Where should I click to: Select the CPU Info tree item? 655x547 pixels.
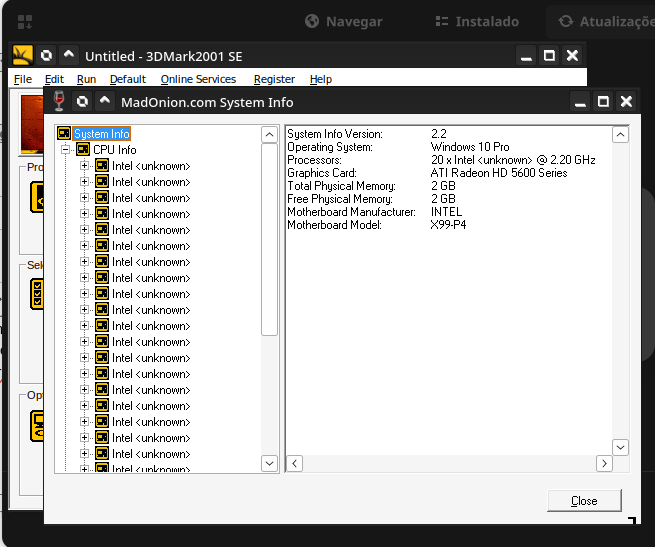pos(115,150)
